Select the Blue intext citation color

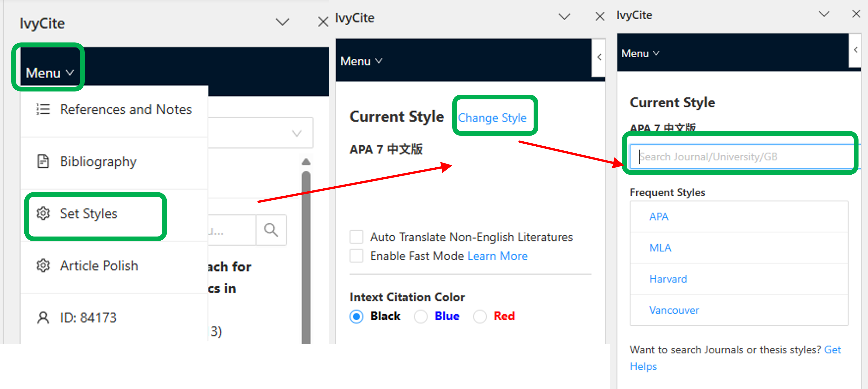click(x=420, y=316)
